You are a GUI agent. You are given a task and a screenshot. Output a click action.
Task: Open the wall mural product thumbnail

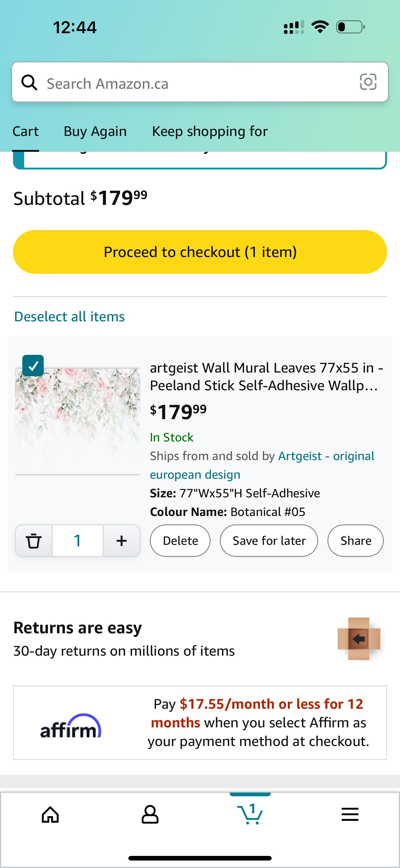coord(78,421)
